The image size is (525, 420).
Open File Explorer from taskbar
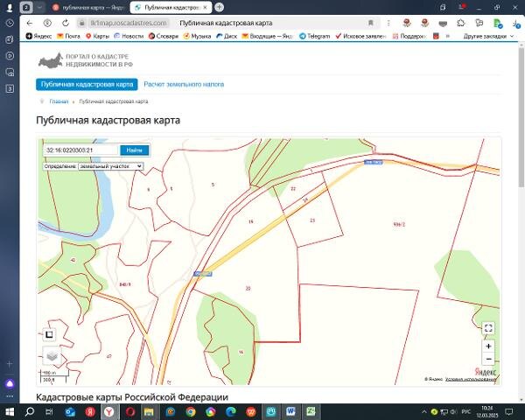pyautogui.click(x=149, y=411)
